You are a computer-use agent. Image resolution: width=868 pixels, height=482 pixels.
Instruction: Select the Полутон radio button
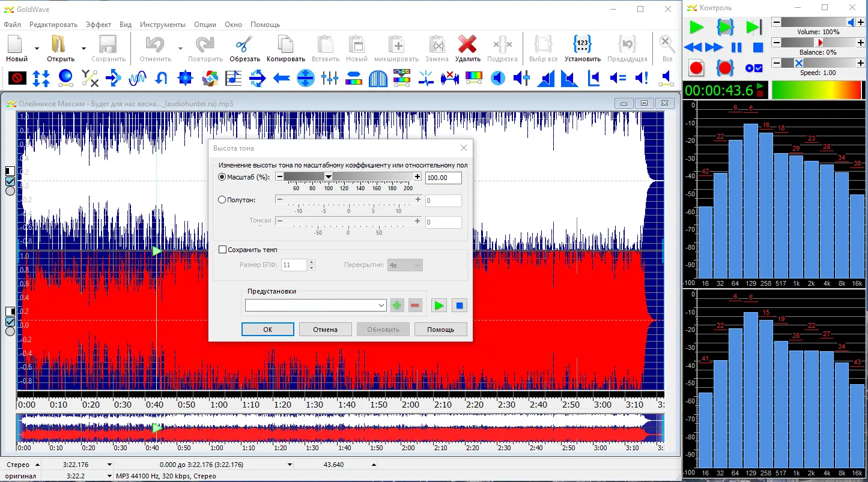click(x=222, y=200)
